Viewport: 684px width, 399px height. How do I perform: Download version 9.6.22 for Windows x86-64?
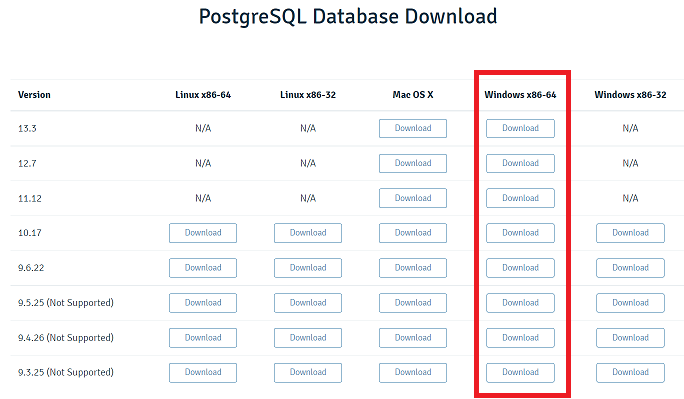[520, 268]
